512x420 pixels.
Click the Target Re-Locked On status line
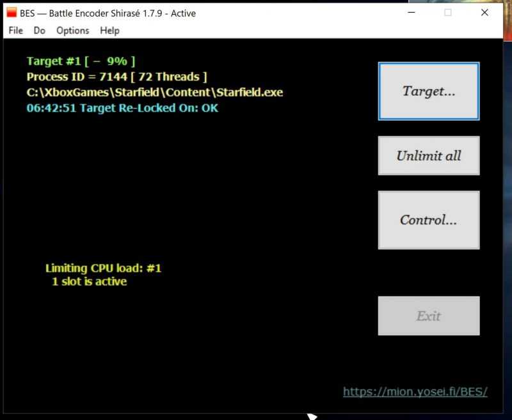pyautogui.click(x=122, y=108)
